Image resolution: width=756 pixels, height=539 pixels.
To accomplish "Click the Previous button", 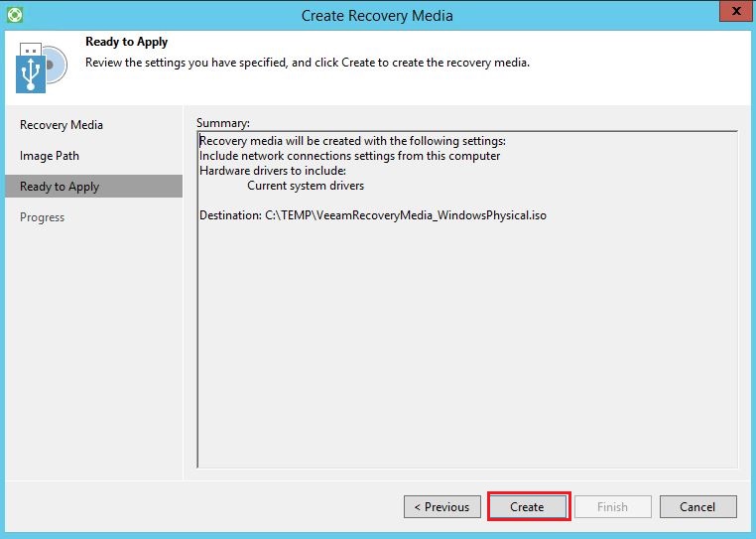I will coord(442,506).
